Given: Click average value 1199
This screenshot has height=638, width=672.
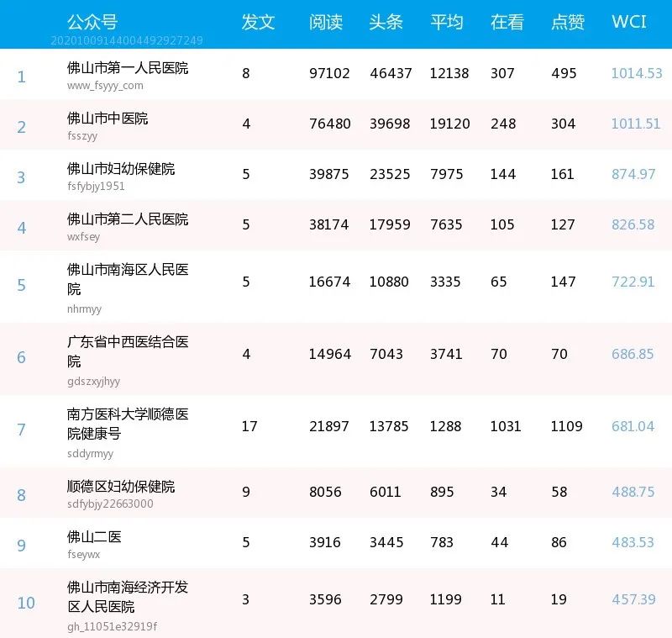Looking at the screenshot, I should tap(446, 599).
